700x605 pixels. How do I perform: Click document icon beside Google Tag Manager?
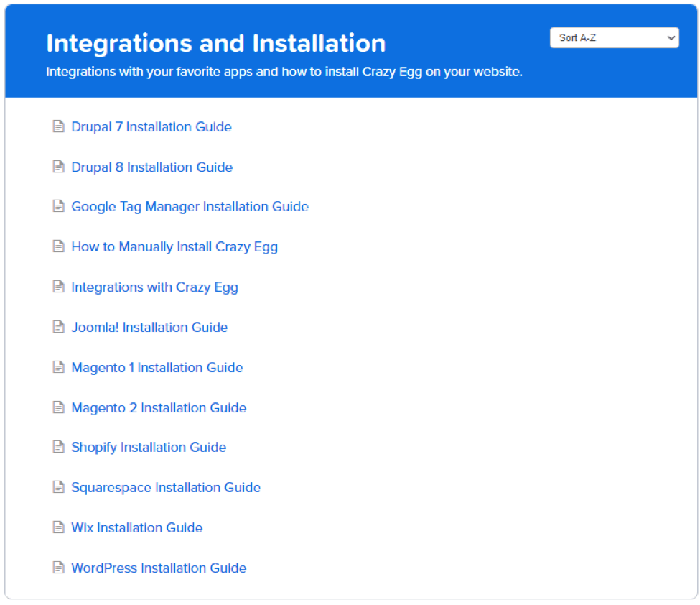point(58,206)
